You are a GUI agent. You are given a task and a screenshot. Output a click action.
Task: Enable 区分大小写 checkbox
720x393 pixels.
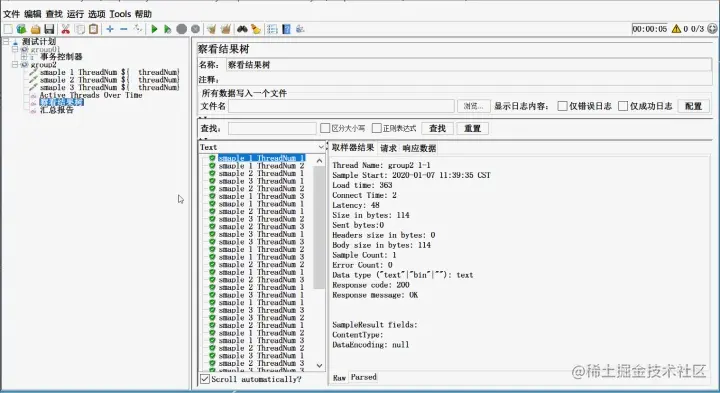click(x=325, y=128)
